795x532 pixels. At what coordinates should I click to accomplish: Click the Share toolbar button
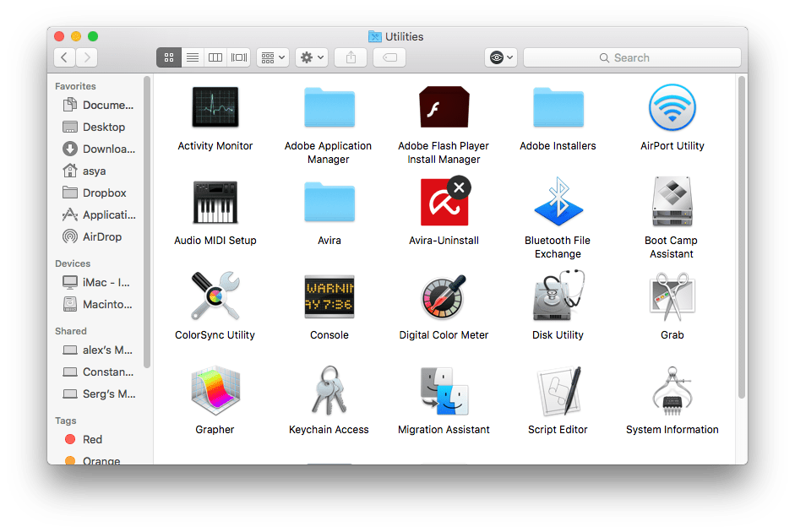click(351, 57)
